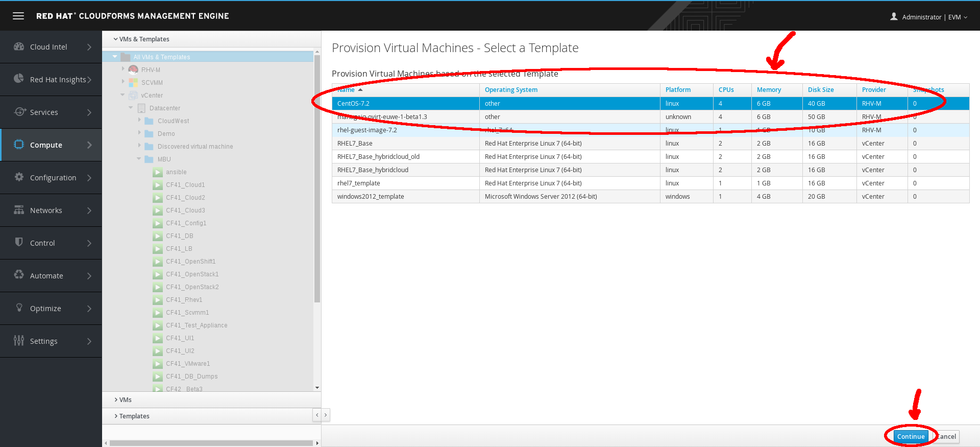Select CF41_Test_Appliance in the tree
Viewport: 980px width, 447px height.
point(197,325)
